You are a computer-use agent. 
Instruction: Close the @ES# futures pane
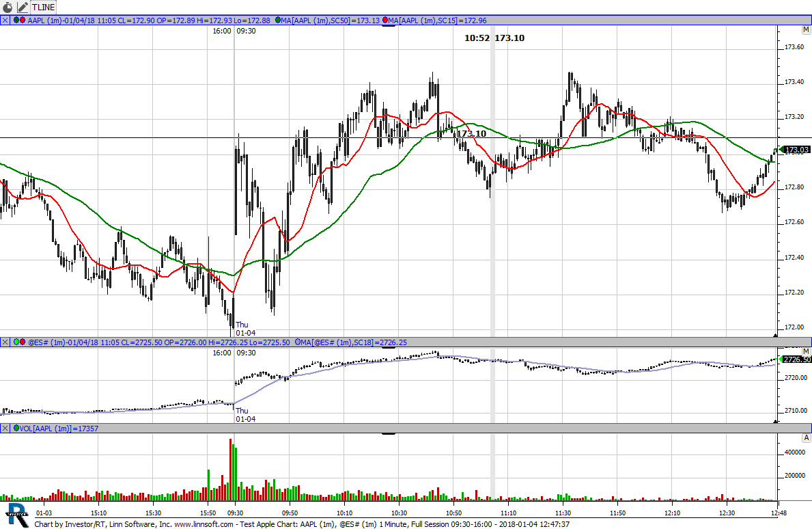click(5, 342)
